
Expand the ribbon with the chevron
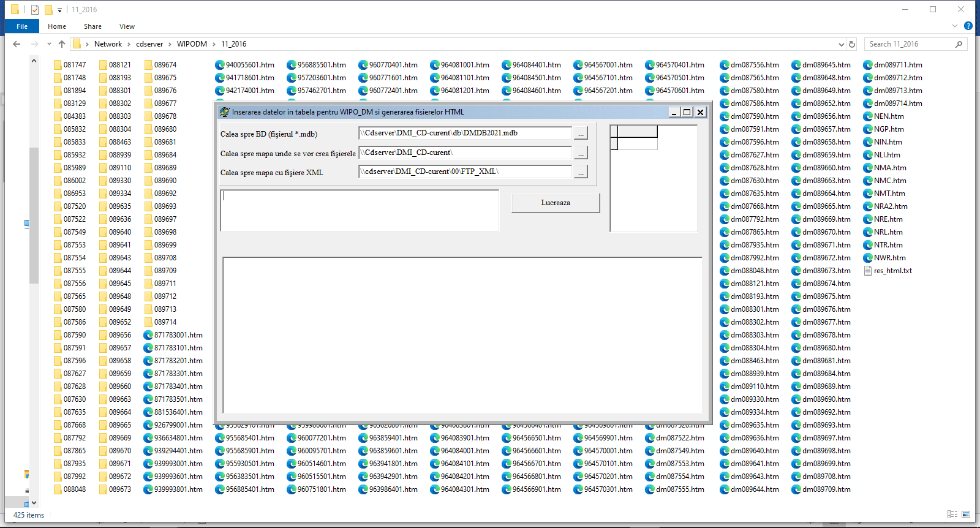pos(954,26)
